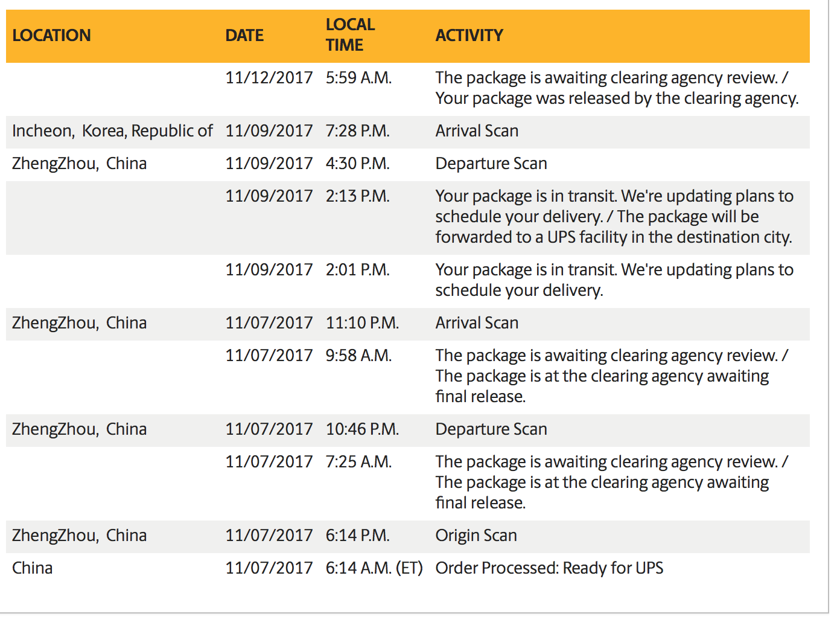Select the Incheon, Korea, Republic of location
This screenshot has width=840, height=628.
(112, 131)
